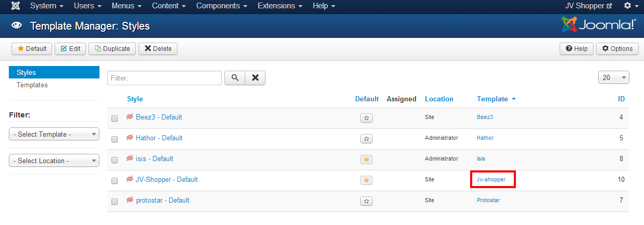
Task: Click the Default toolbar button
Action: pyautogui.click(x=32, y=48)
